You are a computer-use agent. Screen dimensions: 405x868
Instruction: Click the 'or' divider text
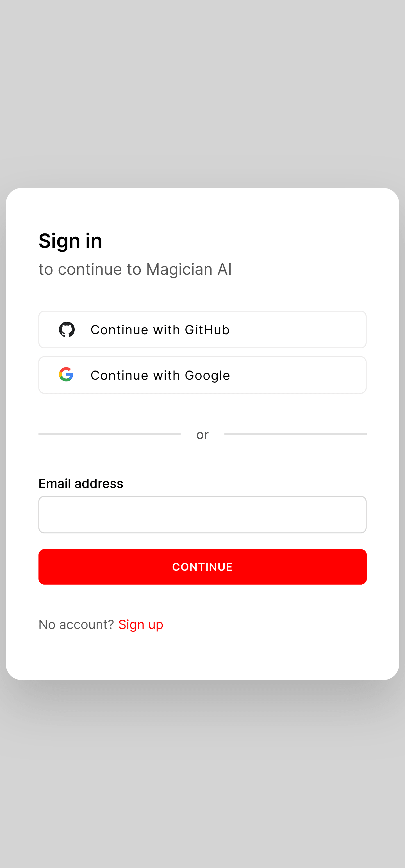(x=202, y=435)
